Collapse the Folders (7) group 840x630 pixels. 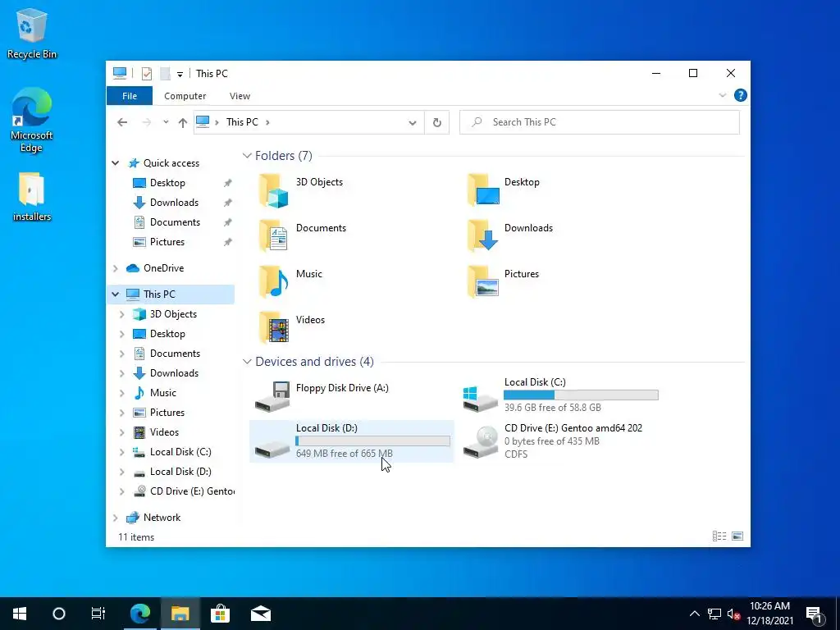247,155
